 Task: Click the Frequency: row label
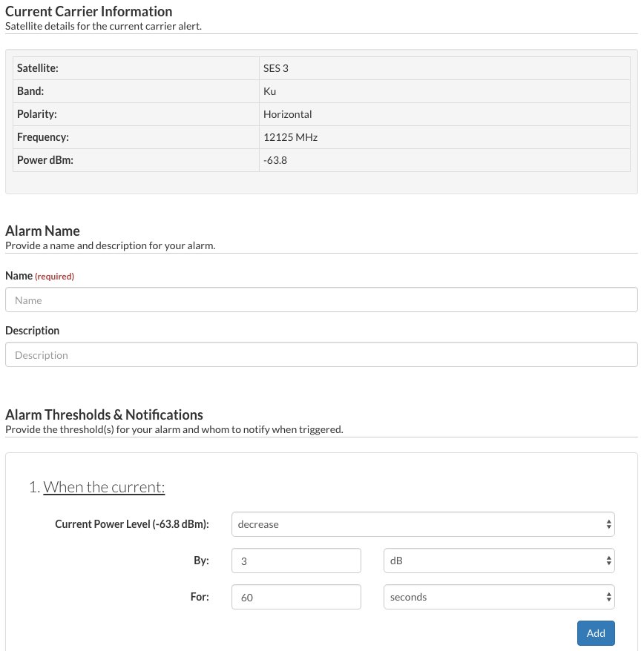pos(43,137)
